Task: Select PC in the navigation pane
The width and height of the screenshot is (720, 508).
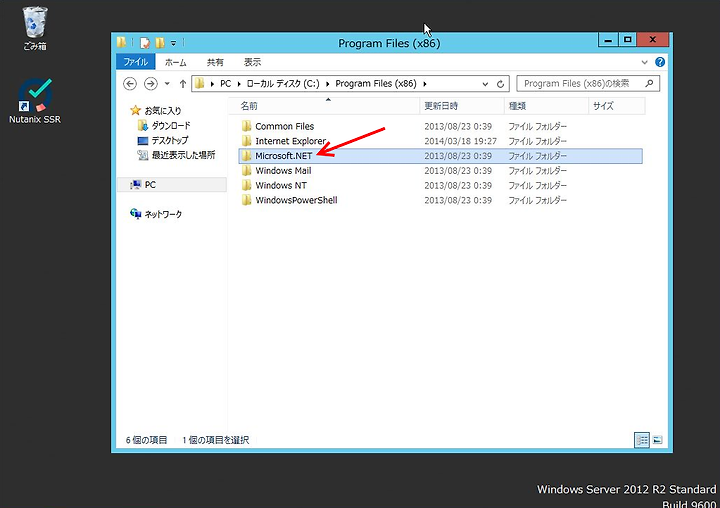Action: (150, 185)
